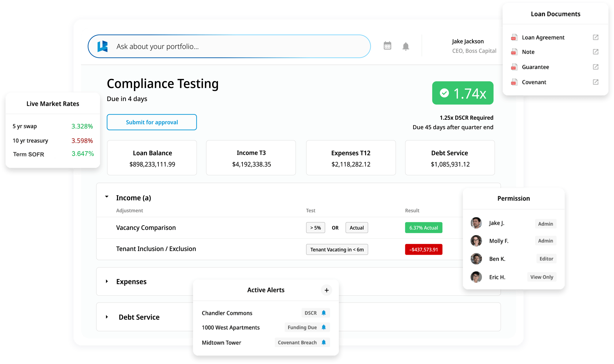The width and height of the screenshot is (614, 364).
Task: Open Loan Agreement external link icon
Action: (x=595, y=37)
